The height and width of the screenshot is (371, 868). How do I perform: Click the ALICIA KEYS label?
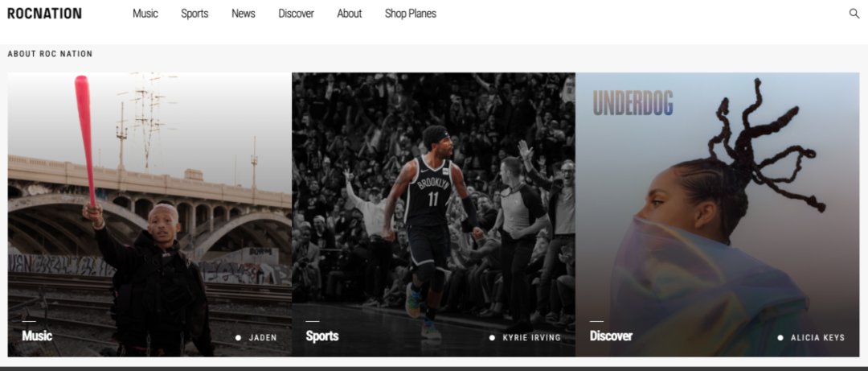point(817,338)
